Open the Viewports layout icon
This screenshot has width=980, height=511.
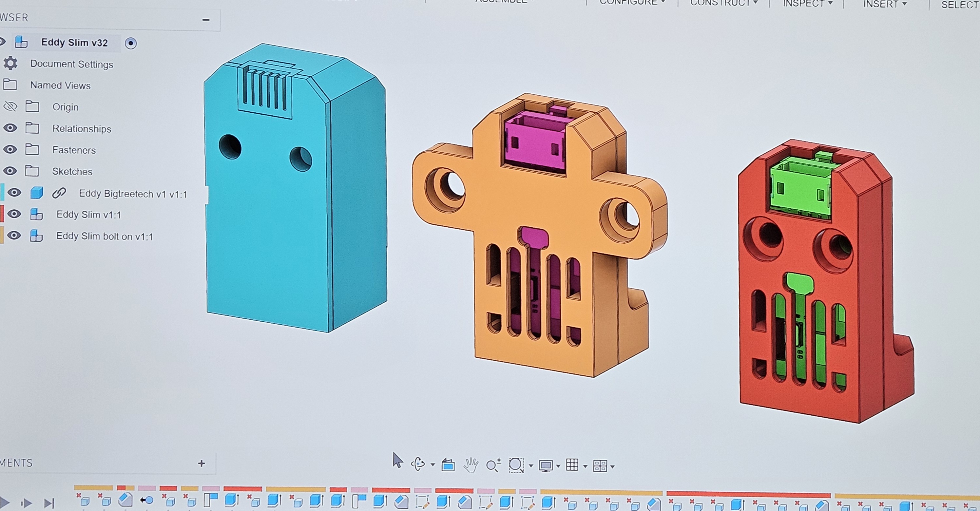(x=600, y=466)
